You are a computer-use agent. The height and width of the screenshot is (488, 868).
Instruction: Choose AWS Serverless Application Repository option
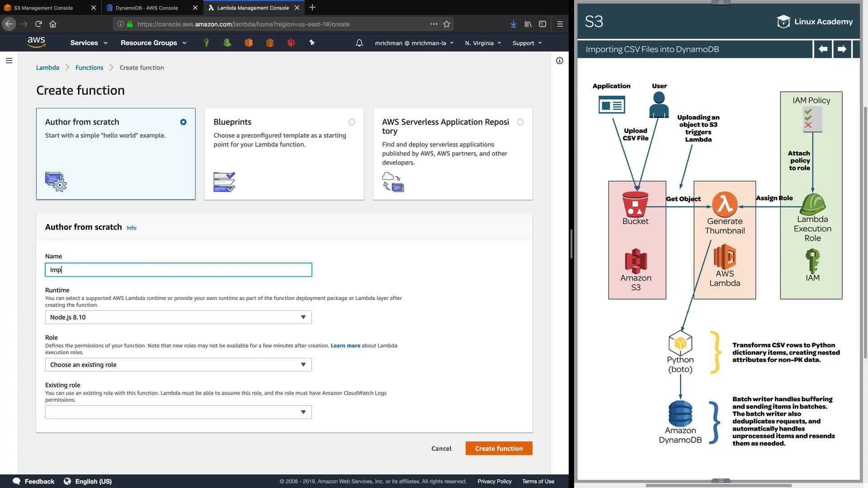tap(520, 122)
